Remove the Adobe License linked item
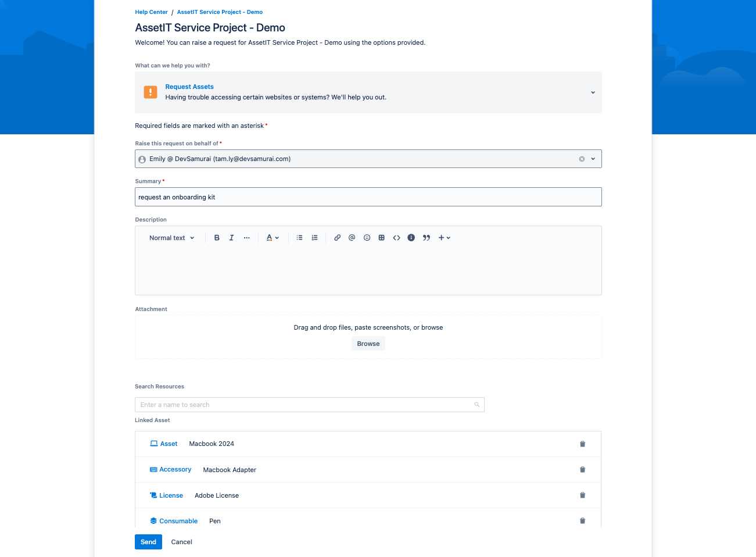The width and height of the screenshot is (756, 557). click(582, 495)
